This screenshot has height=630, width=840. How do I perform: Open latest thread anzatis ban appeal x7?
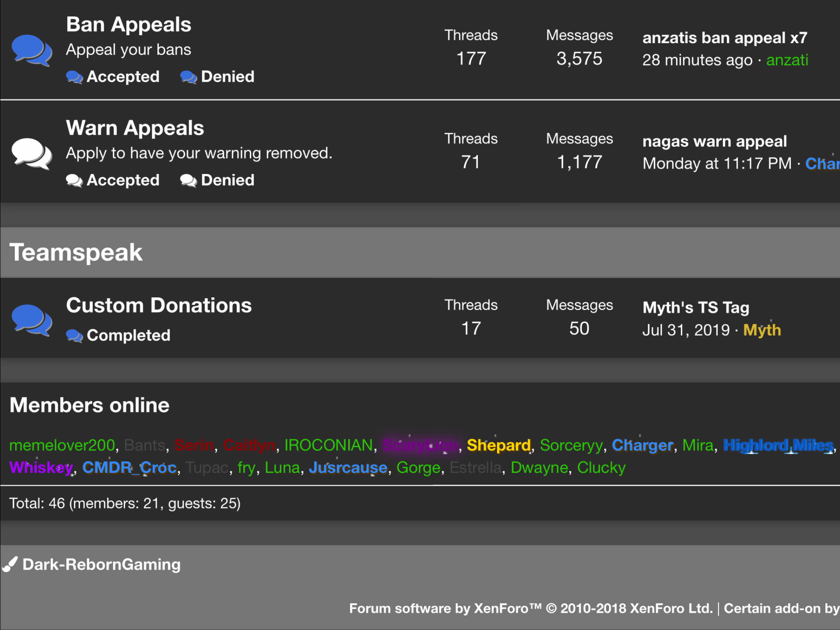click(x=724, y=38)
